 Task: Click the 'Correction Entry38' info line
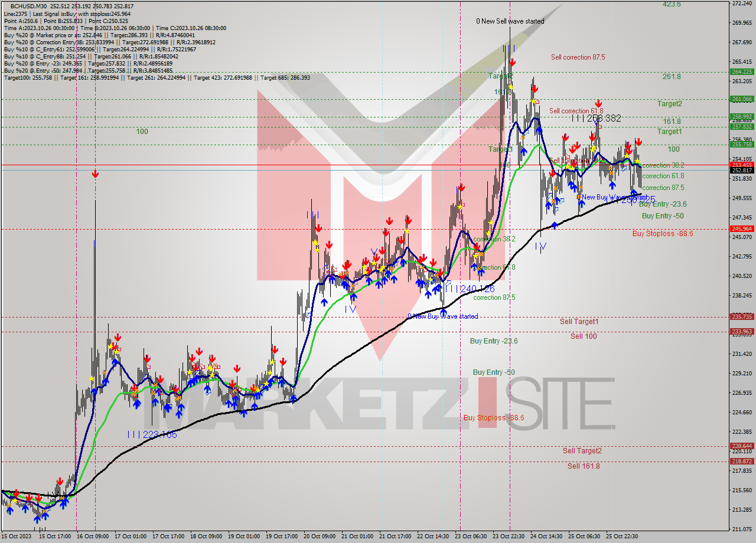click(110, 42)
